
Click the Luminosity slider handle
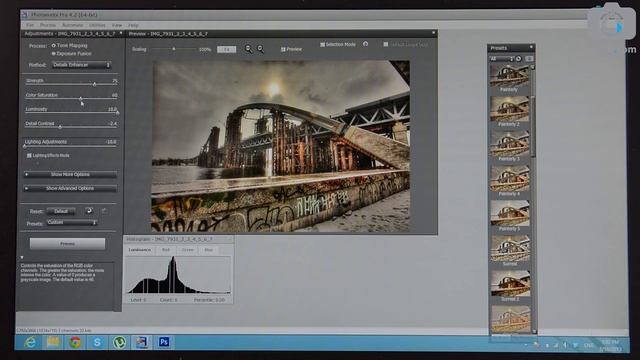pos(118,113)
